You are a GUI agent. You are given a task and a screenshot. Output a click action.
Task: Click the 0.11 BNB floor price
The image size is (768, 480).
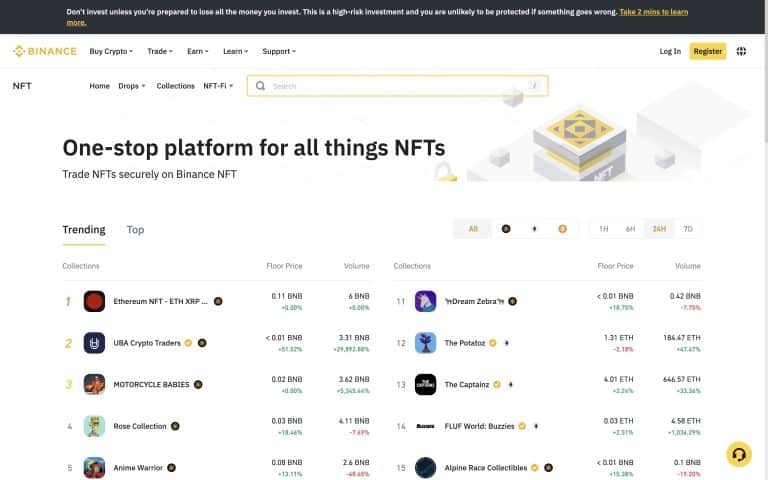point(287,296)
